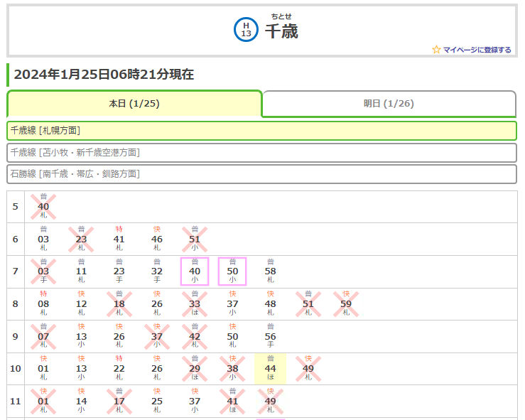Select the 11:25 rapid train departure

[157, 402]
